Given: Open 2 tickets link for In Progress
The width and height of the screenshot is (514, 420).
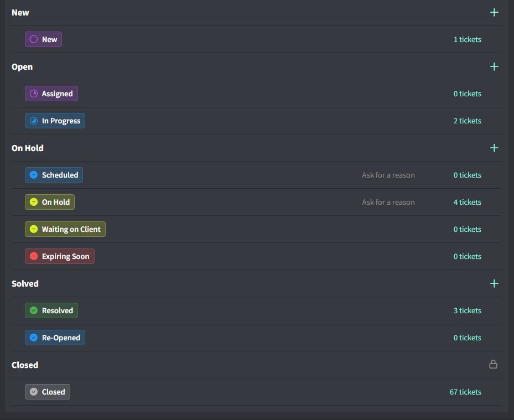Looking at the screenshot, I should coord(467,121).
